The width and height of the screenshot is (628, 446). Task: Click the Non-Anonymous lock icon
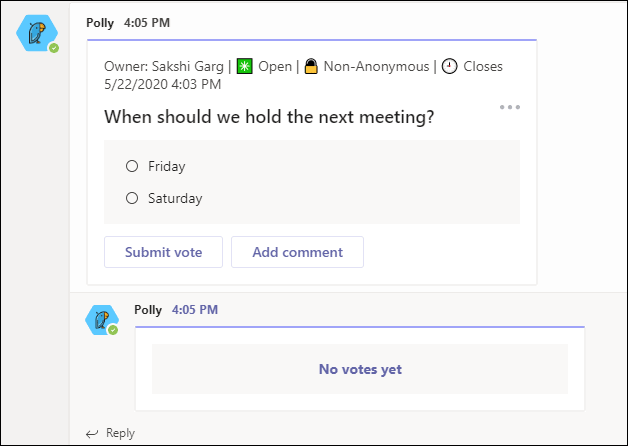[x=311, y=67]
